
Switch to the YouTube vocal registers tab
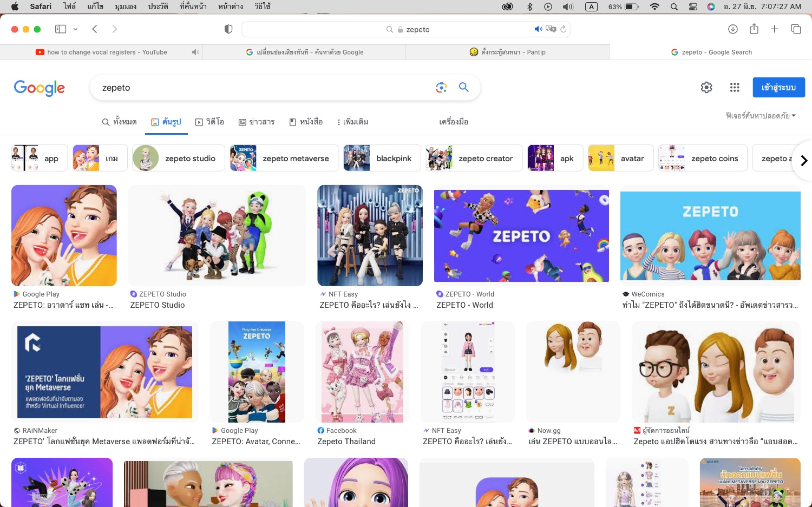pos(101,52)
